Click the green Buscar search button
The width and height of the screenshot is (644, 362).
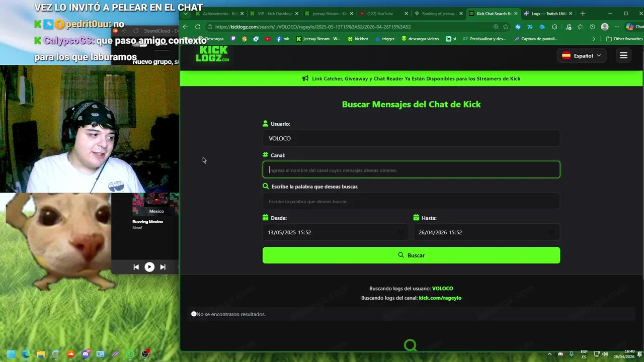pos(411,255)
